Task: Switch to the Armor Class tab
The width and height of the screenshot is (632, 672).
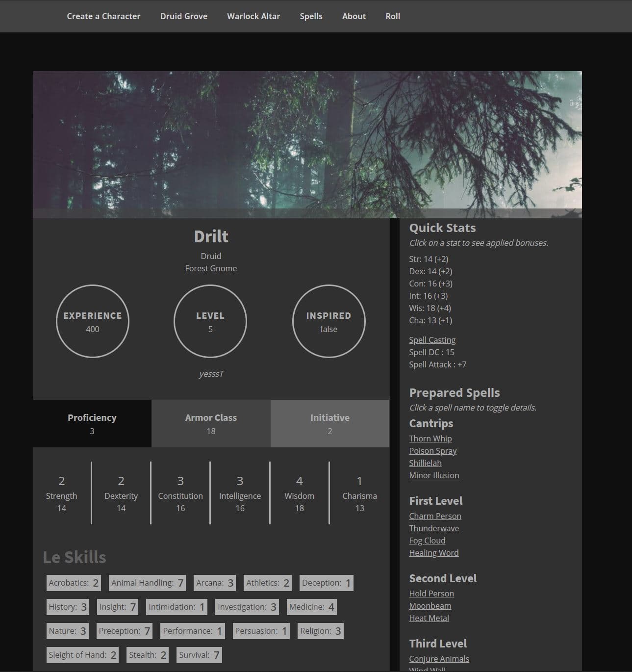Action: tap(210, 423)
